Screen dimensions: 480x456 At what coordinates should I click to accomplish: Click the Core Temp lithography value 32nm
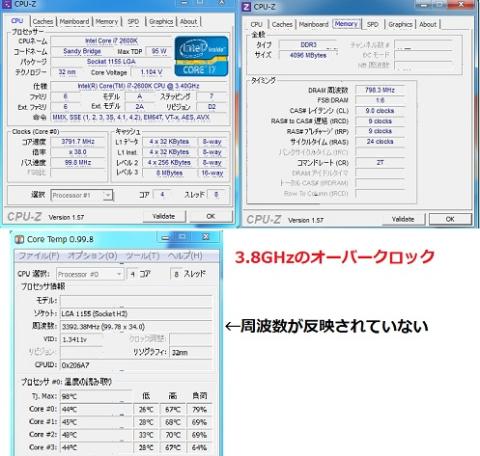click(191, 352)
